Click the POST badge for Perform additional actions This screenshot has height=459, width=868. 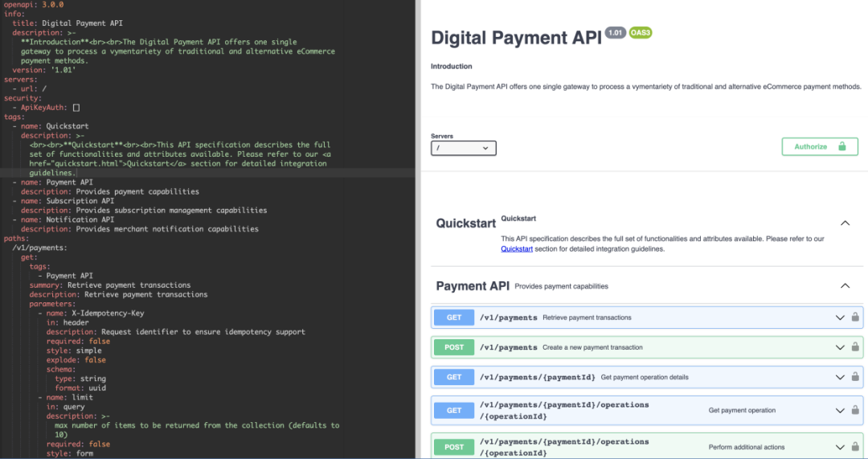(454, 448)
